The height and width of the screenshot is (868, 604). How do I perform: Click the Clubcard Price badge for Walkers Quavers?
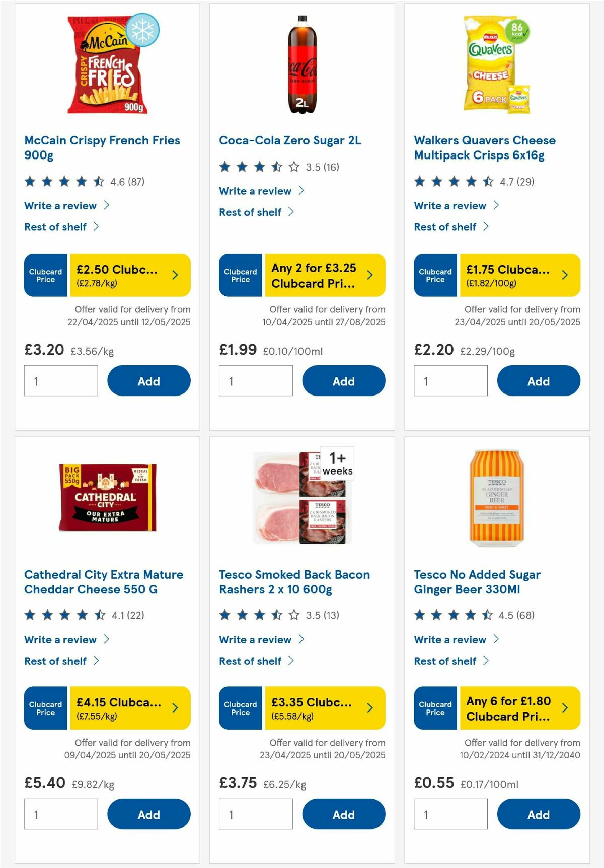(x=435, y=275)
